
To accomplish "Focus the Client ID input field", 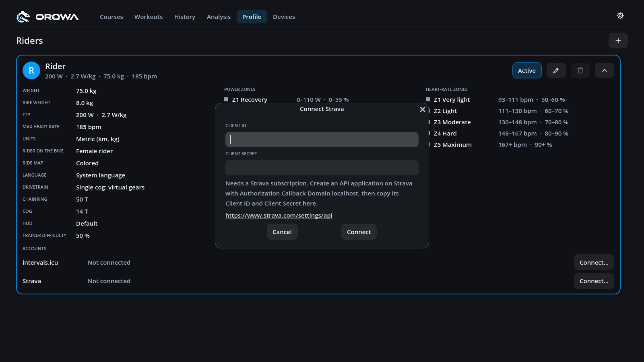I will point(322,140).
